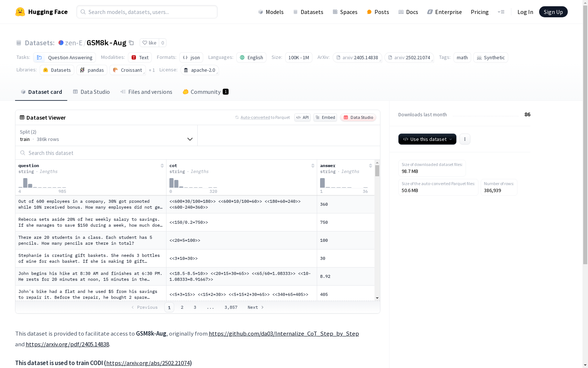Sort by the cot column

click(313, 166)
